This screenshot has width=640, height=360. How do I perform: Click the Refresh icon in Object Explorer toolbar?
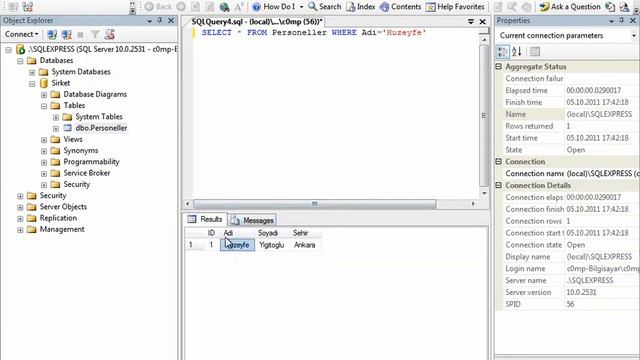(x=109, y=35)
